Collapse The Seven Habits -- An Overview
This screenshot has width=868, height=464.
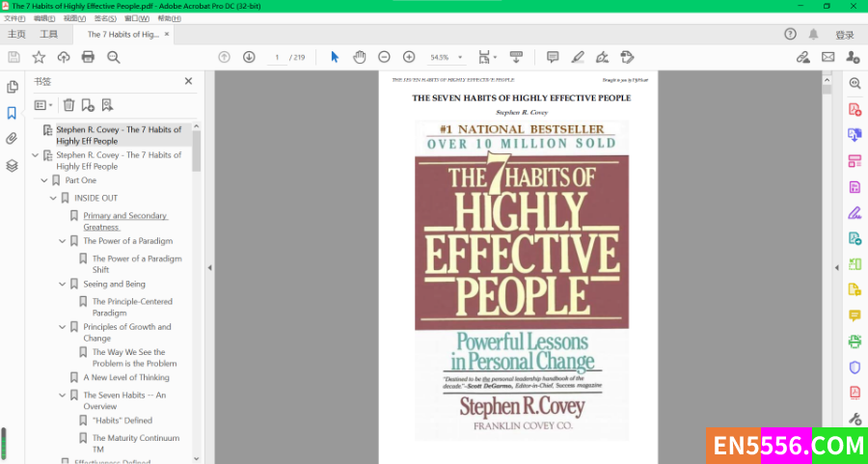click(x=62, y=395)
